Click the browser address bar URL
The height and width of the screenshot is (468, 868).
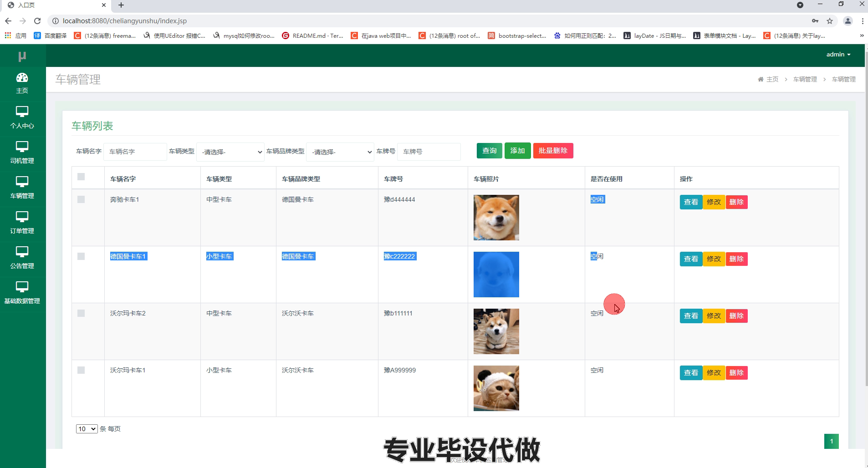coord(125,21)
